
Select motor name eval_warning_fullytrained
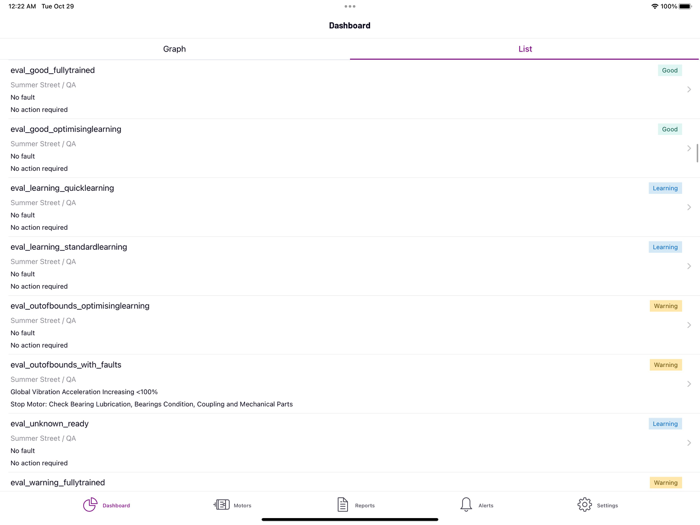[x=58, y=483]
